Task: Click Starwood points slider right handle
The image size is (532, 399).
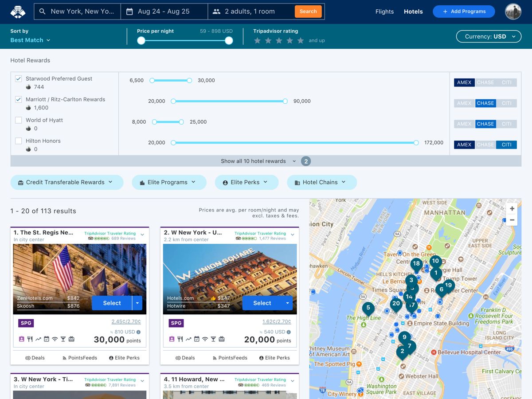Action: coord(189,81)
